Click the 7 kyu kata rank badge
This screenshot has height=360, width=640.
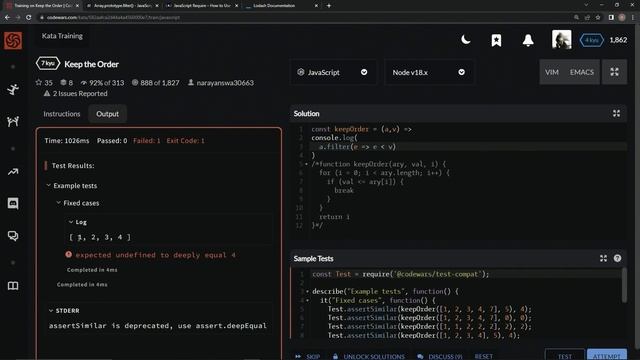pos(48,64)
